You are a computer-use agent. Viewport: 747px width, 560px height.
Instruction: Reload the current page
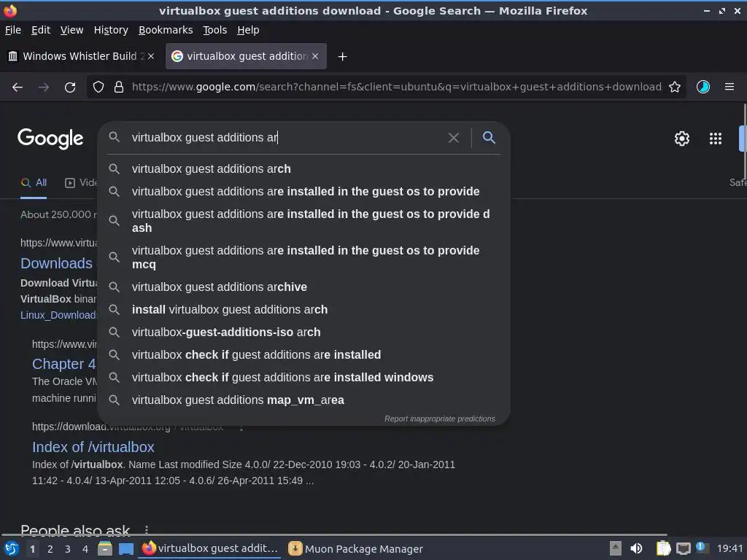click(x=70, y=87)
